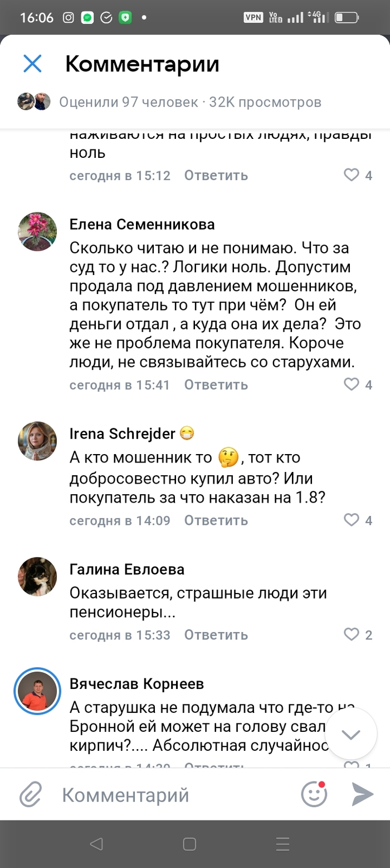Tap the paperclip attach icon
Viewport: 390px width, 868px height.
[x=31, y=794]
